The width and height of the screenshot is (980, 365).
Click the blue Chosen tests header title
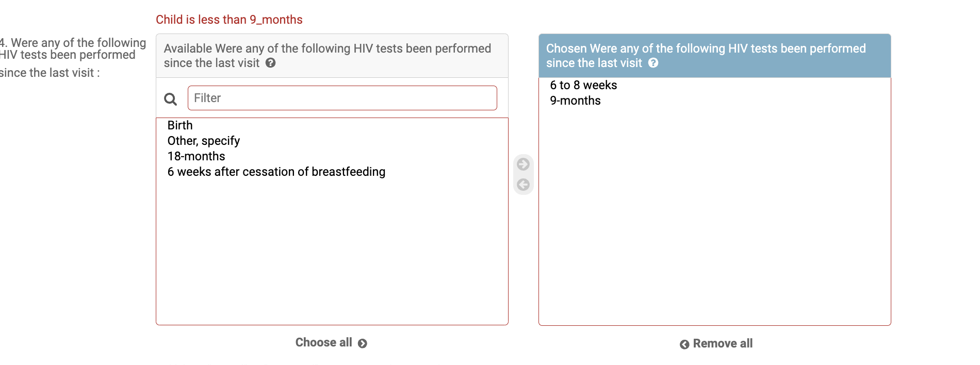[x=706, y=56]
